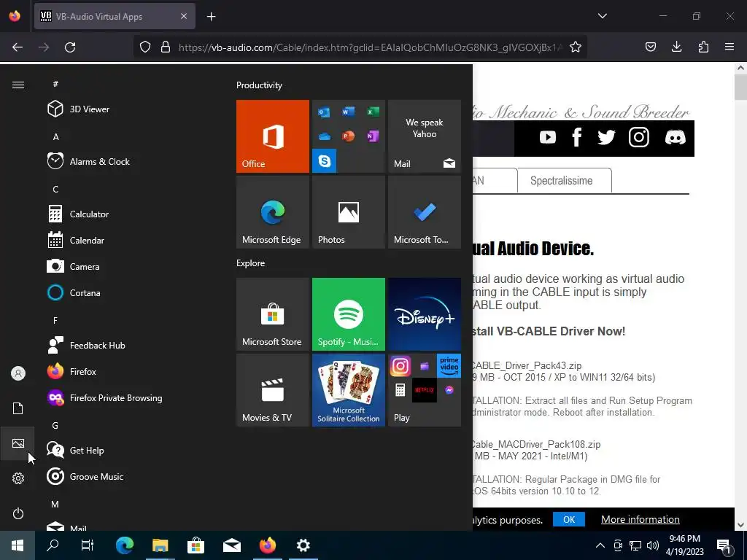747x560 pixels.
Task: Open the VB-Audio Twitter link
Action: tap(606, 138)
